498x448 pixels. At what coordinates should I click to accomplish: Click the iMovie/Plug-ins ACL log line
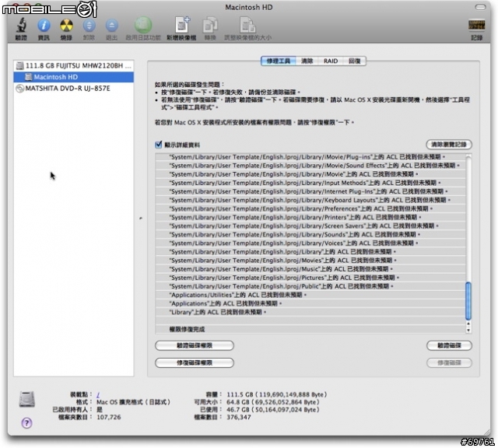pos(310,157)
